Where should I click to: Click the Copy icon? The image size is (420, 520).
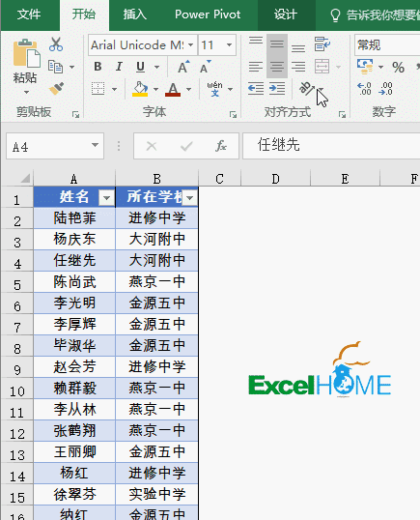(55, 67)
